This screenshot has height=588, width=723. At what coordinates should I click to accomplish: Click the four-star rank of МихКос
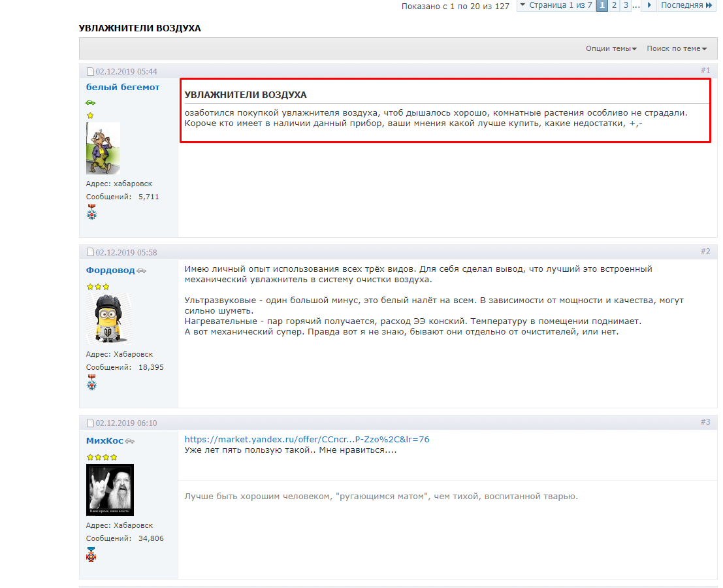[x=102, y=457]
